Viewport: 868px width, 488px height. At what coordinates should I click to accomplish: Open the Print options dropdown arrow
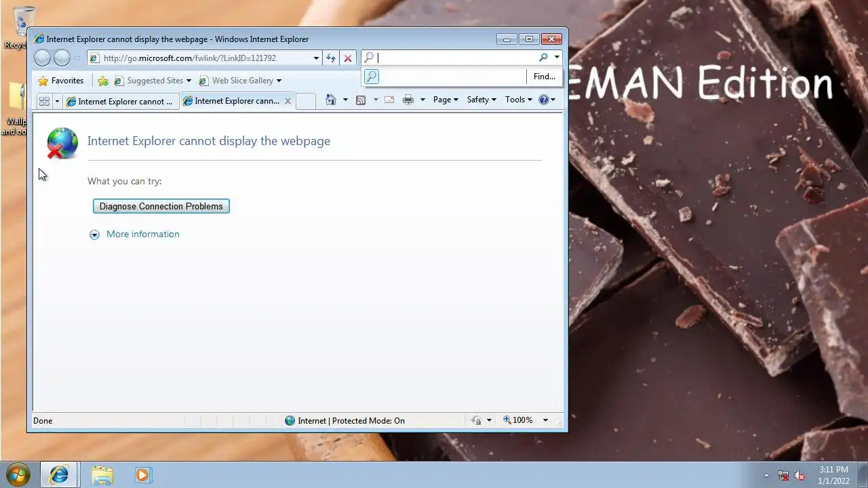[x=422, y=100]
